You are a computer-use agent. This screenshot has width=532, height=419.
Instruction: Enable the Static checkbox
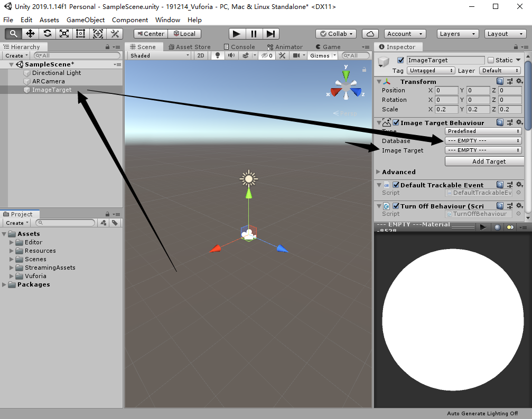click(x=491, y=60)
